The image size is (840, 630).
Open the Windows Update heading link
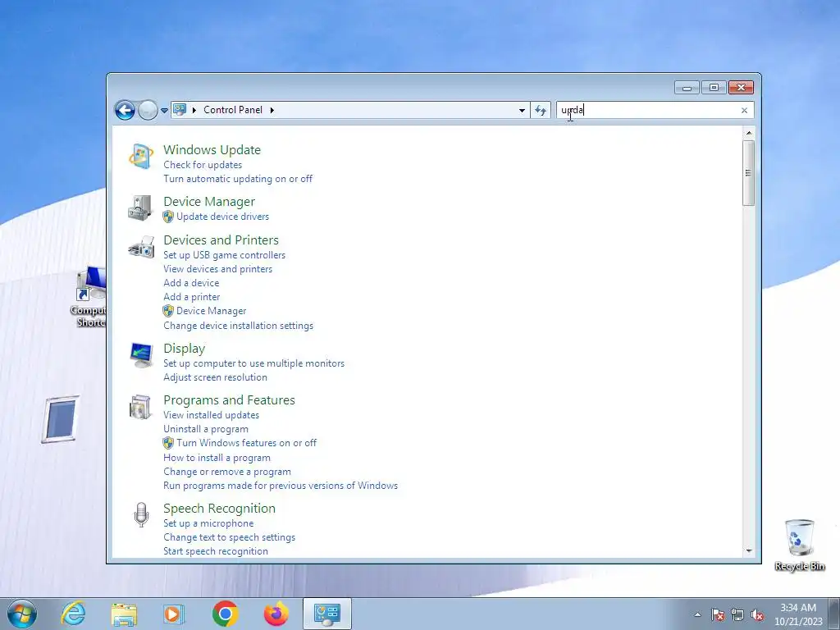point(212,150)
